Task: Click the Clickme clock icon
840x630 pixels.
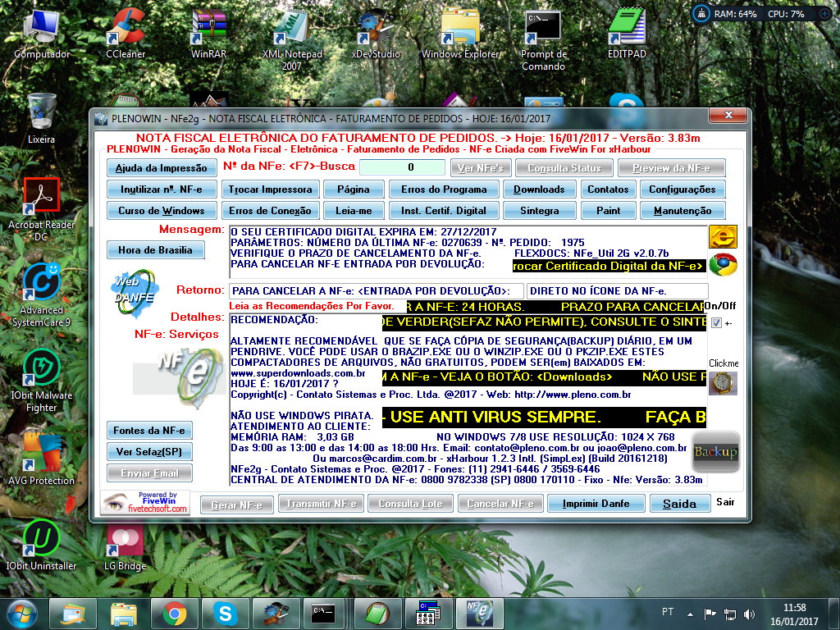Action: pos(723,383)
